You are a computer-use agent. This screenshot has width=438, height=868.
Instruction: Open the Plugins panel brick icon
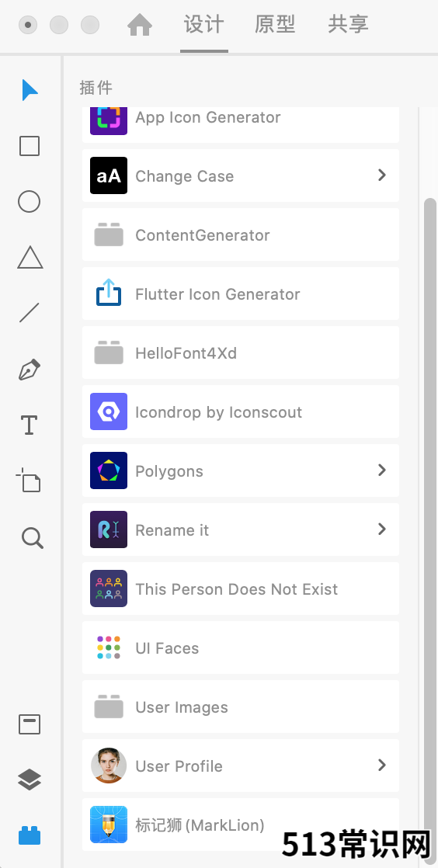coord(30,835)
